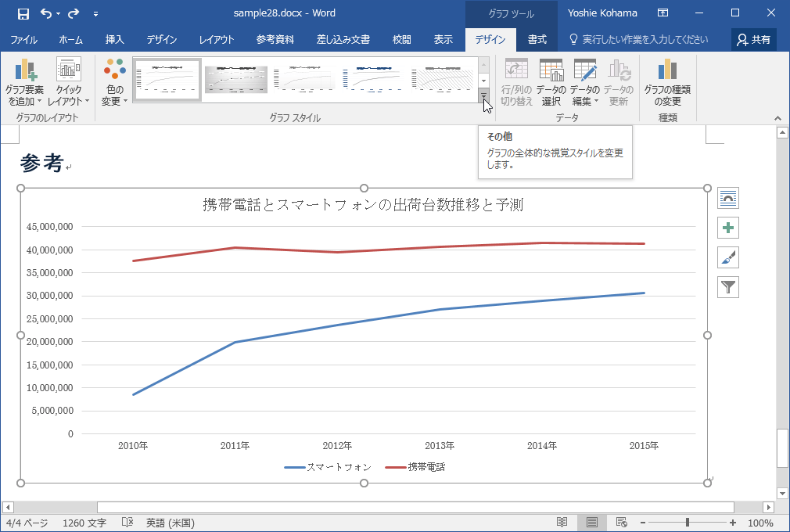Switch to the ホーム tab

click(x=70, y=39)
